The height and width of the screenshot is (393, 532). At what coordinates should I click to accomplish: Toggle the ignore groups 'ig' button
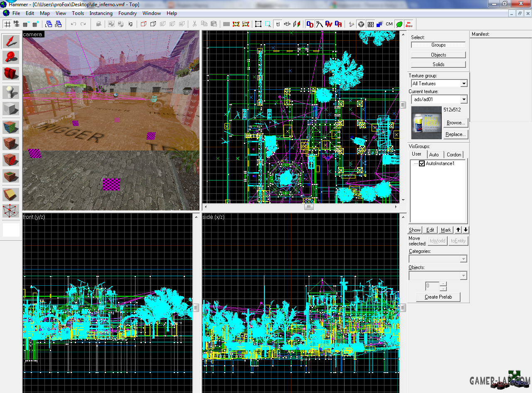click(x=130, y=24)
